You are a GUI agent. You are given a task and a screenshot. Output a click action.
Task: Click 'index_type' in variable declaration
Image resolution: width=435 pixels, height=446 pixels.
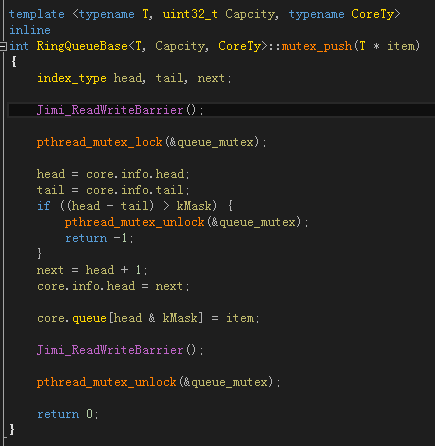[72, 78]
